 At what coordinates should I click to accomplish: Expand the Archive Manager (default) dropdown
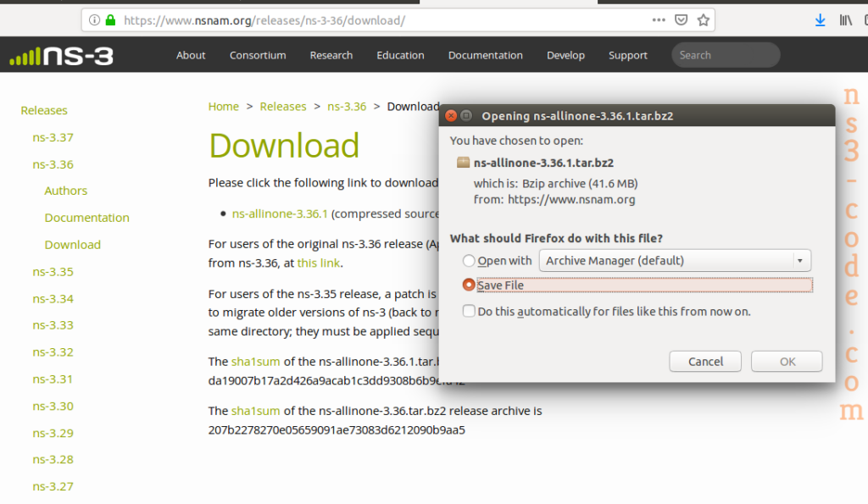[675, 261]
